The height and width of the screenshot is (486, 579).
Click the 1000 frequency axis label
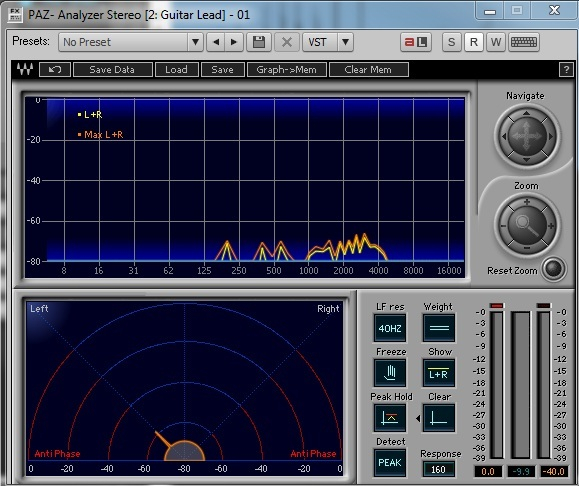click(308, 271)
